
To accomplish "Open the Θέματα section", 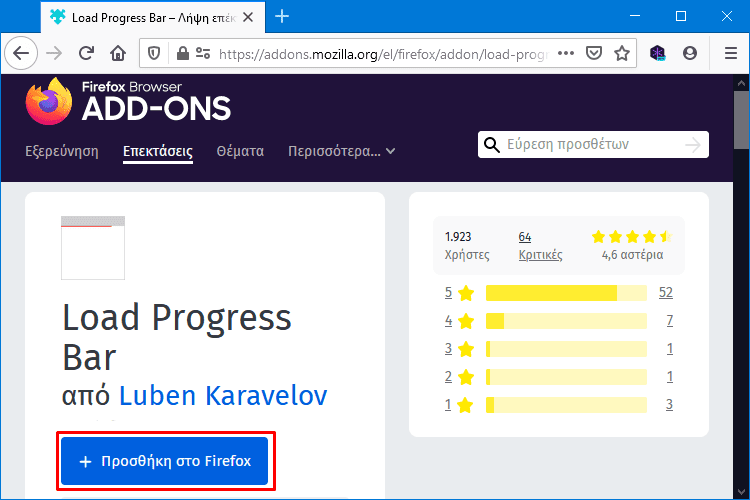I will [240, 151].
